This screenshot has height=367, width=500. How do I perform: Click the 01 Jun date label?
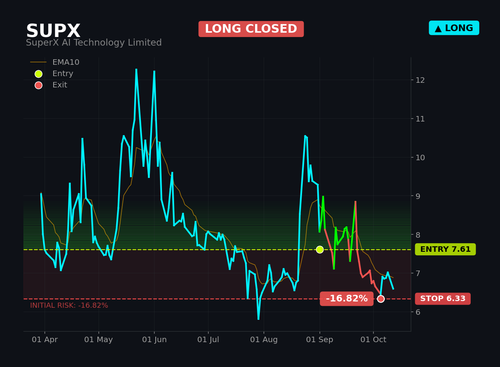(154, 340)
